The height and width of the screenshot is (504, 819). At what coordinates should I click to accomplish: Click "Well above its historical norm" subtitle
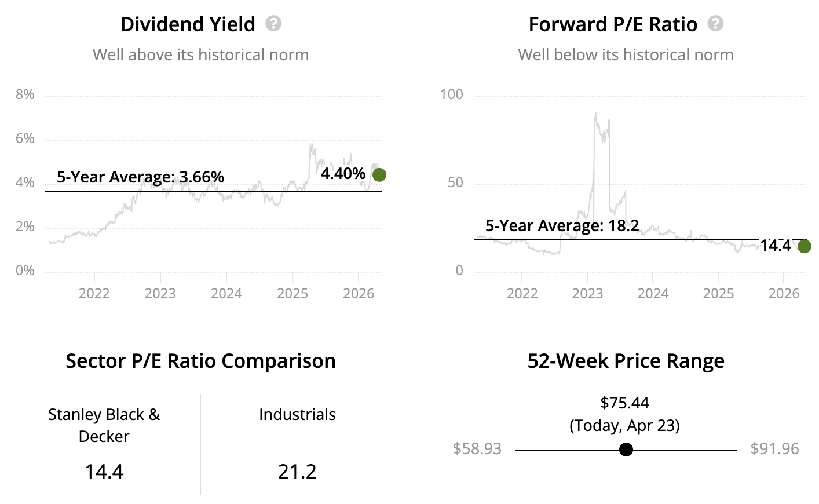[200, 54]
